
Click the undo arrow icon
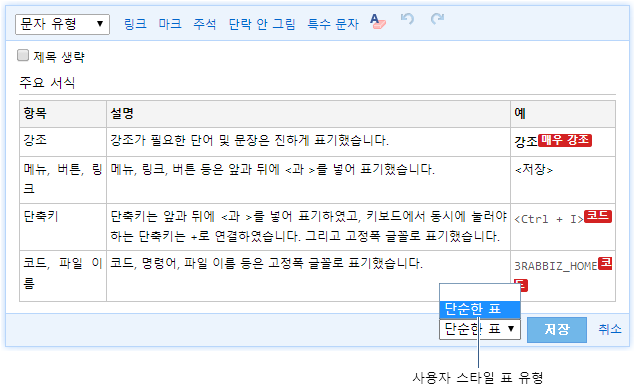pyautogui.click(x=407, y=19)
